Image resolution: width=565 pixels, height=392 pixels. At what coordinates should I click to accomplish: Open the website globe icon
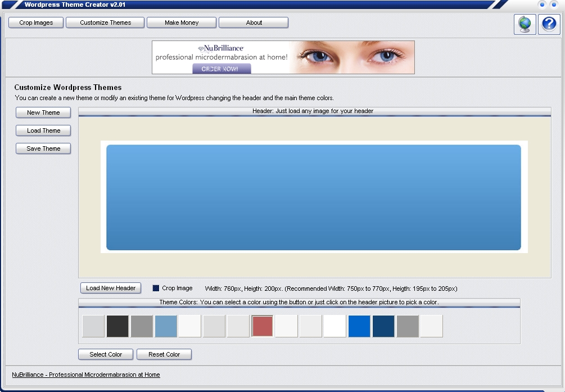point(525,24)
